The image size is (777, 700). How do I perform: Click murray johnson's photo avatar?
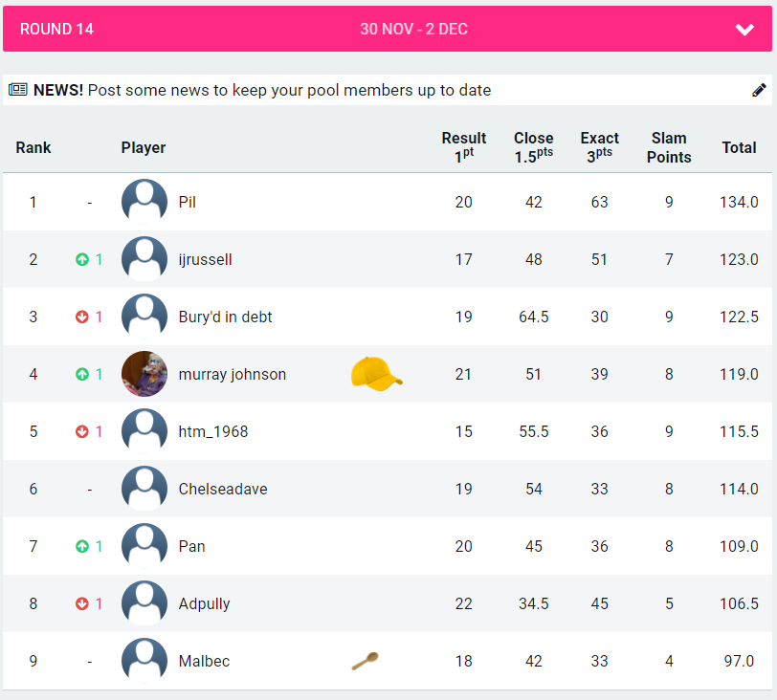[x=144, y=374]
